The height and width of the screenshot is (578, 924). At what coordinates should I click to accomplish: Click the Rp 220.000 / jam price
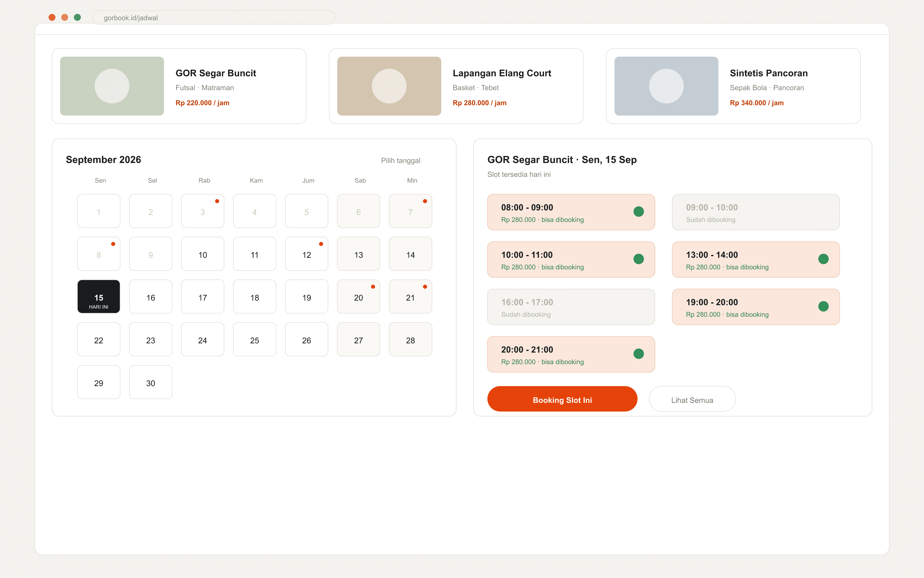[x=202, y=103]
